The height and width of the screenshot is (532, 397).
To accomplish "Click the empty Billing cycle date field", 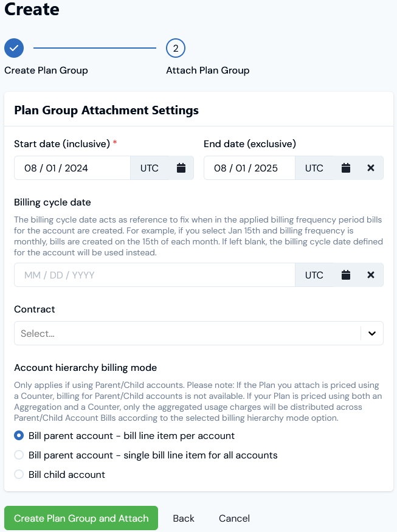I will pyautogui.click(x=152, y=275).
